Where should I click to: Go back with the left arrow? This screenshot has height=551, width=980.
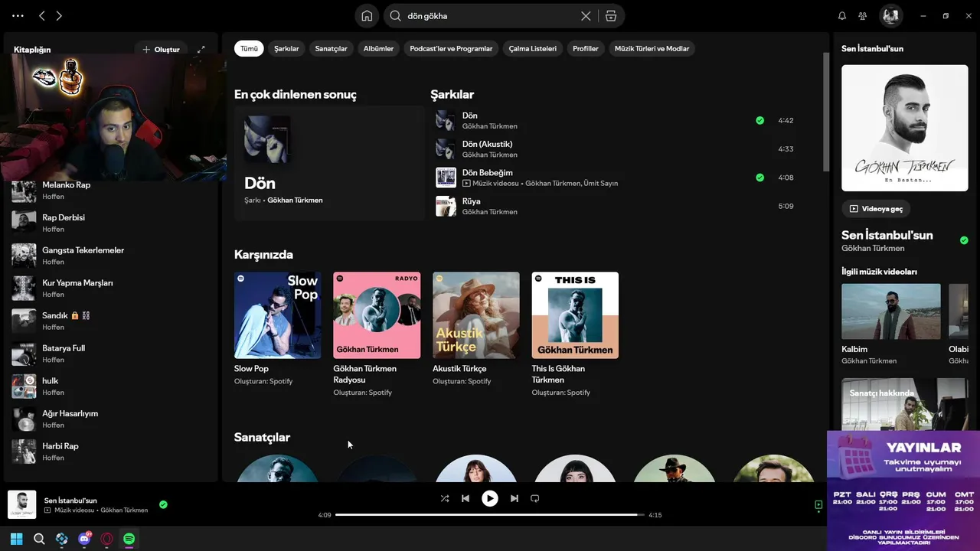pos(42,15)
